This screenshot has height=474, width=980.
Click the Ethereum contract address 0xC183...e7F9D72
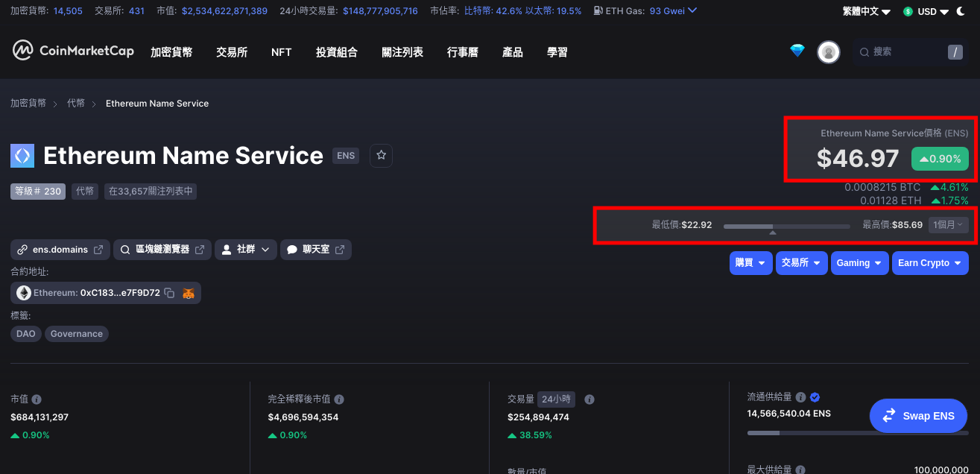tap(120, 293)
